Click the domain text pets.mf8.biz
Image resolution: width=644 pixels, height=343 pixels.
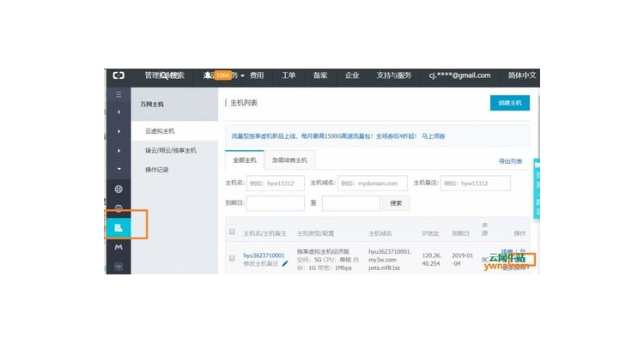tap(384, 268)
